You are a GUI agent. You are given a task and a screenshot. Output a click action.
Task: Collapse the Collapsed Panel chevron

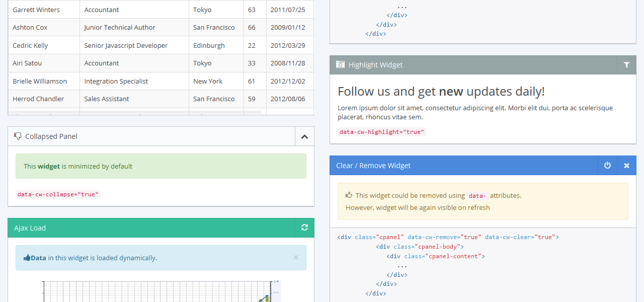pos(304,136)
